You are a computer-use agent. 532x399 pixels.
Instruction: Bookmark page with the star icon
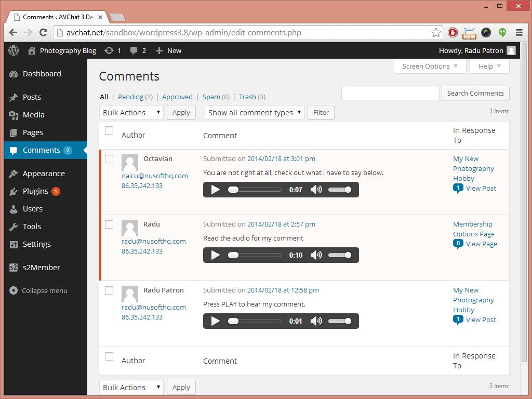tap(436, 33)
